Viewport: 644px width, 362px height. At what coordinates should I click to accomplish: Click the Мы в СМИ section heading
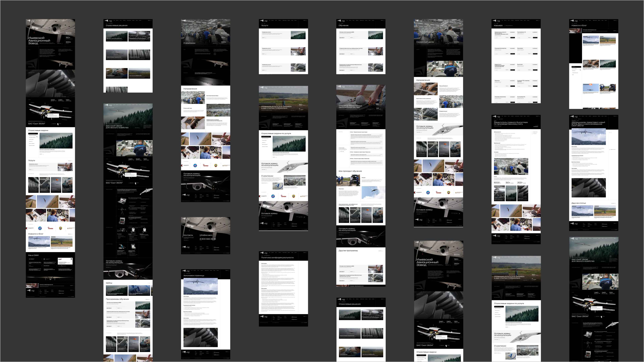coord(33,255)
